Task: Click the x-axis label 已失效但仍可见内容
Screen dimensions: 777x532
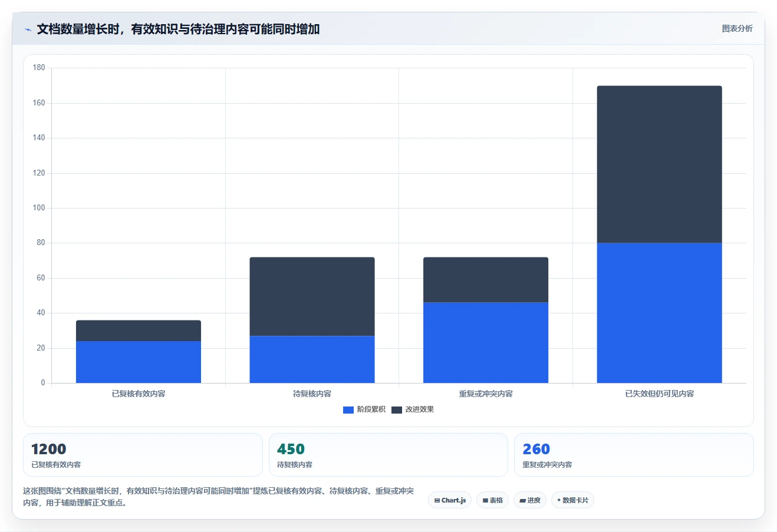Action: [659, 394]
